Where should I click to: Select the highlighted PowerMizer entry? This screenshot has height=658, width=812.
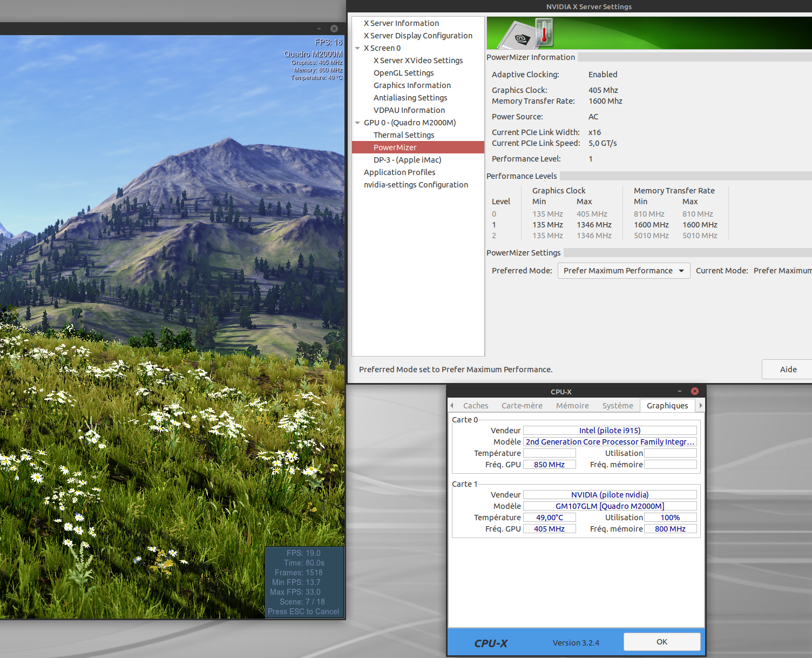[x=418, y=147]
